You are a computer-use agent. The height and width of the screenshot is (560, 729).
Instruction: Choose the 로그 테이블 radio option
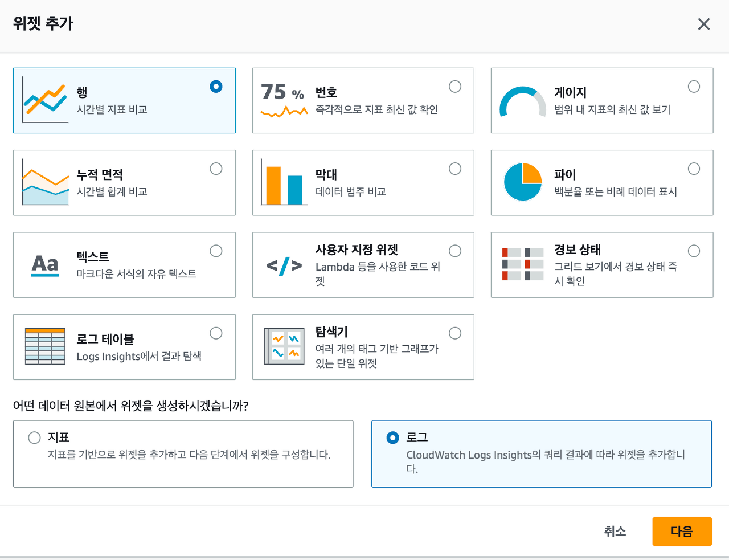tap(216, 333)
